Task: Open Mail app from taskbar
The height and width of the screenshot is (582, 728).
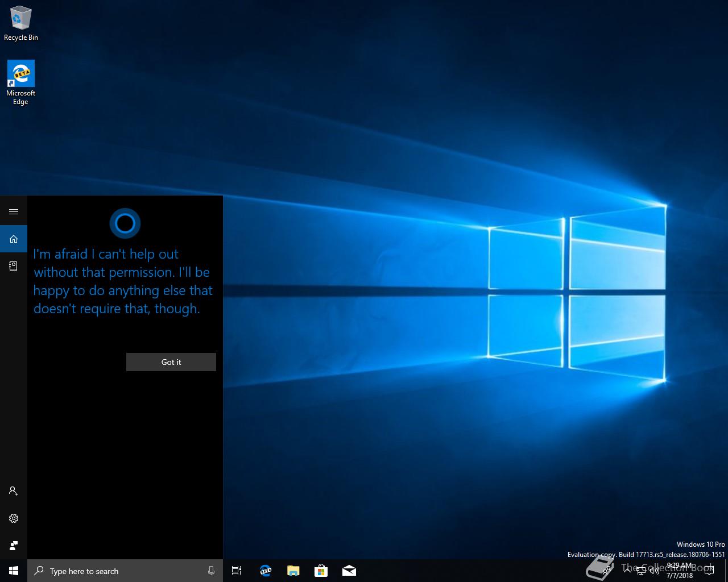Action: [x=349, y=571]
